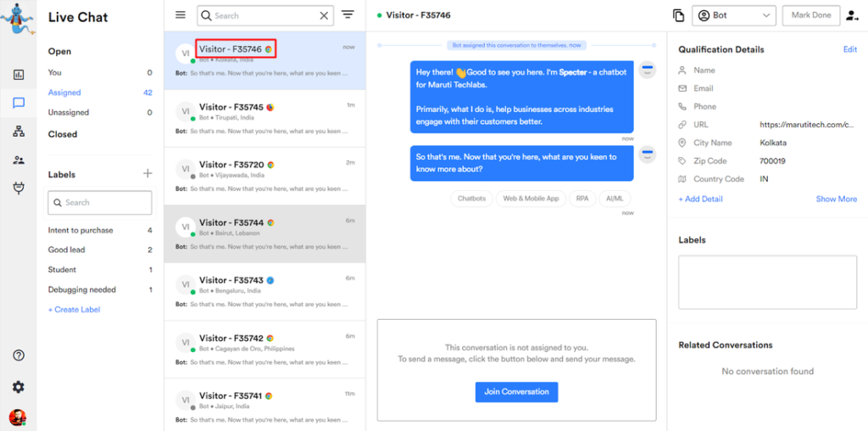Screen dimensions: 868x431
Task: Select the Unassigned conversations filter
Action: coord(69,112)
